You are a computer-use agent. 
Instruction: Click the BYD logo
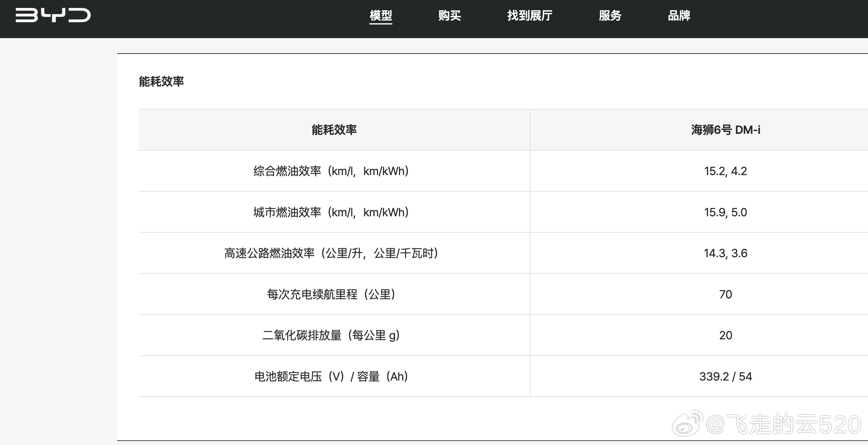click(53, 15)
